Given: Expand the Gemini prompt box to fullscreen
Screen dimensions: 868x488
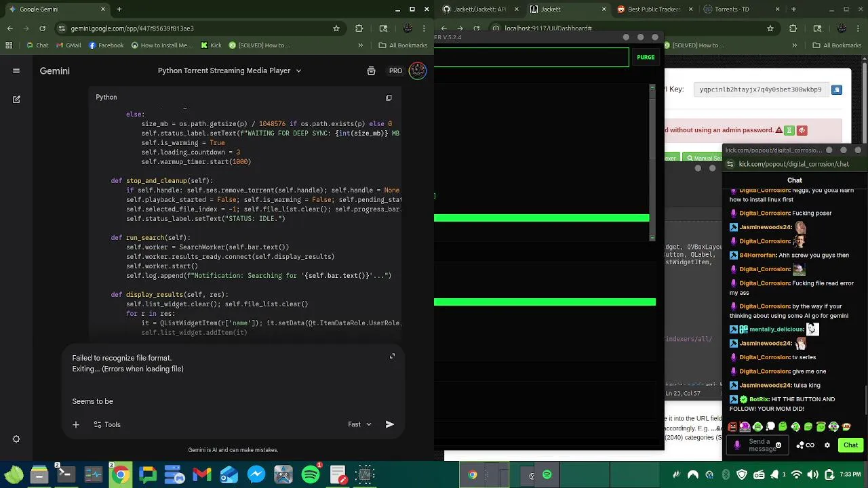Looking at the screenshot, I should pyautogui.click(x=392, y=357).
